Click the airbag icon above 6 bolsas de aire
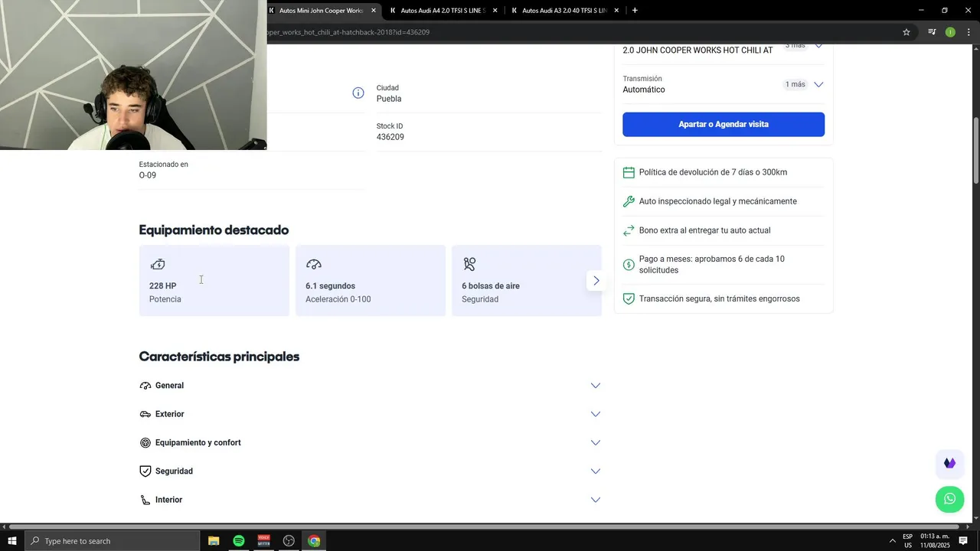The height and width of the screenshot is (551, 980). (x=469, y=265)
